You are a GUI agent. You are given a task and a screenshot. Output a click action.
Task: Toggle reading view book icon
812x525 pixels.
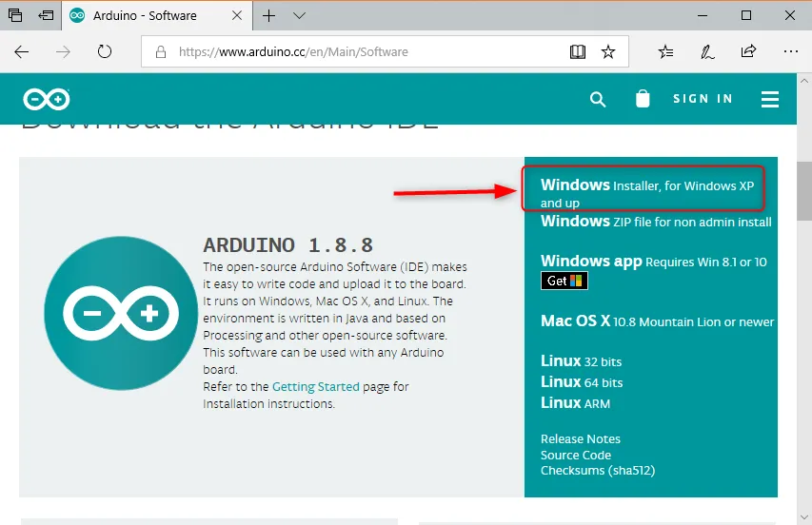578,51
